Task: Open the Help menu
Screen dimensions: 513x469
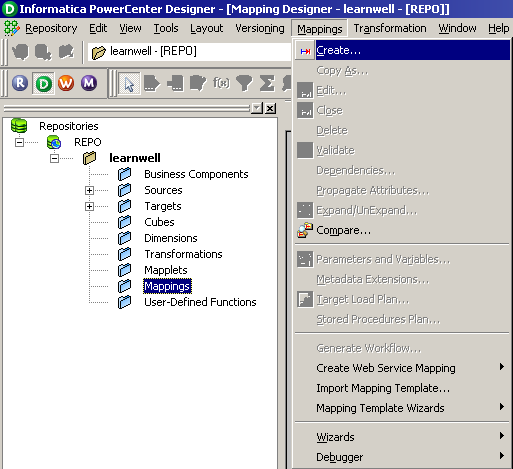Action: 498,28
